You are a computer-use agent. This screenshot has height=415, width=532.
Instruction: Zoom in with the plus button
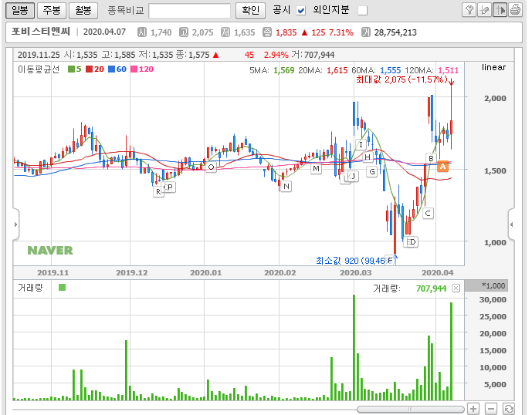tap(473, 409)
